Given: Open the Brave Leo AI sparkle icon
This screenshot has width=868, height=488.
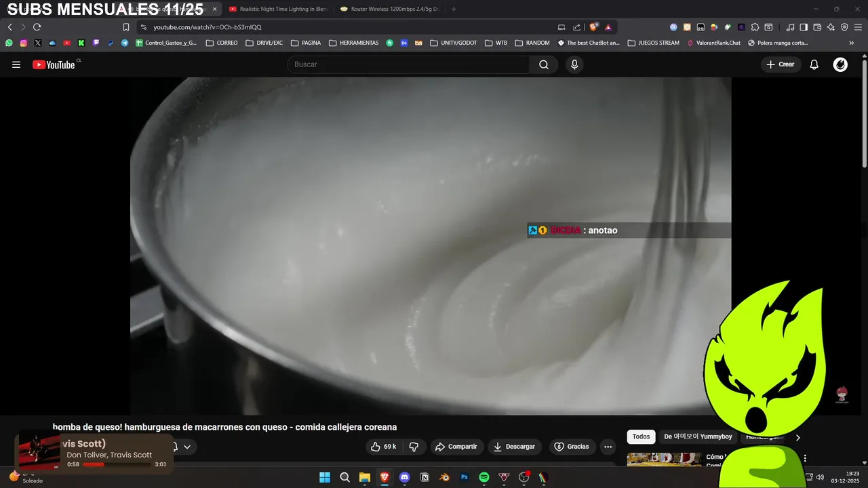Looking at the screenshot, I should point(831,27).
